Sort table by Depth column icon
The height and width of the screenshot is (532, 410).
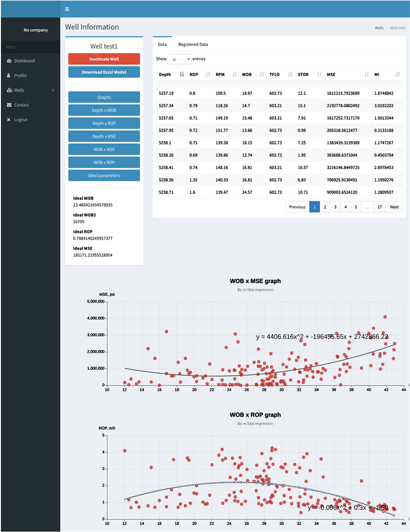coord(182,74)
